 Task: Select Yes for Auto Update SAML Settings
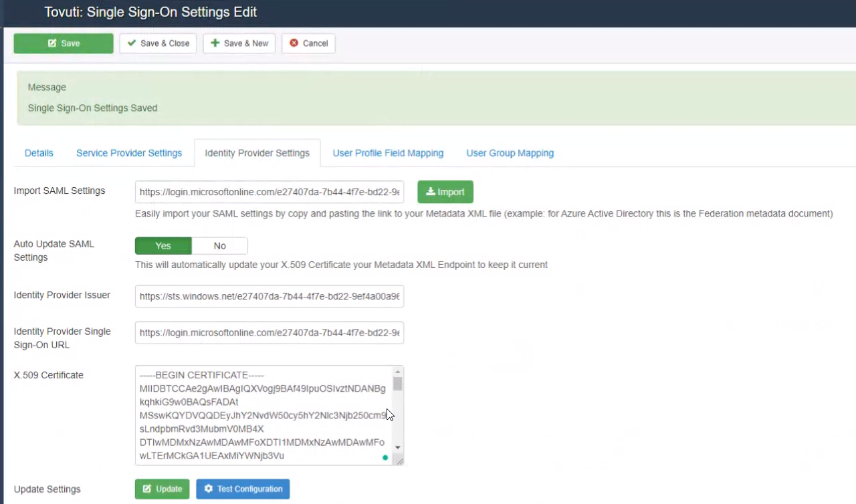163,246
